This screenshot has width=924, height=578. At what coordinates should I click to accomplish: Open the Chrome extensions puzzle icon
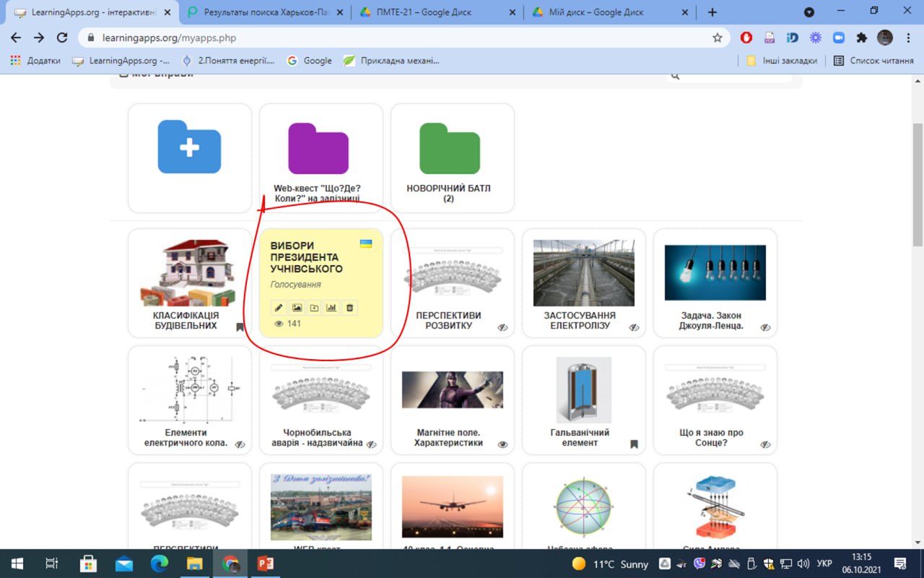862,38
